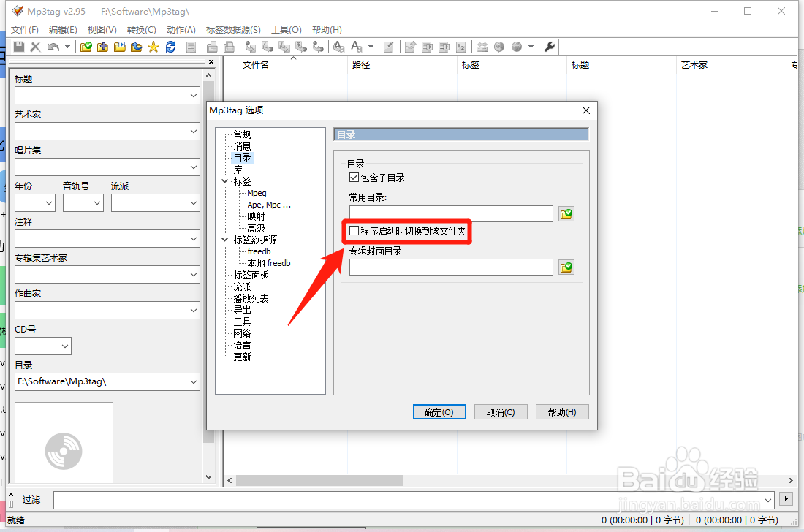This screenshot has width=804, height=532.
Task: Open the 标签数据源(S) menu
Action: pos(232,29)
